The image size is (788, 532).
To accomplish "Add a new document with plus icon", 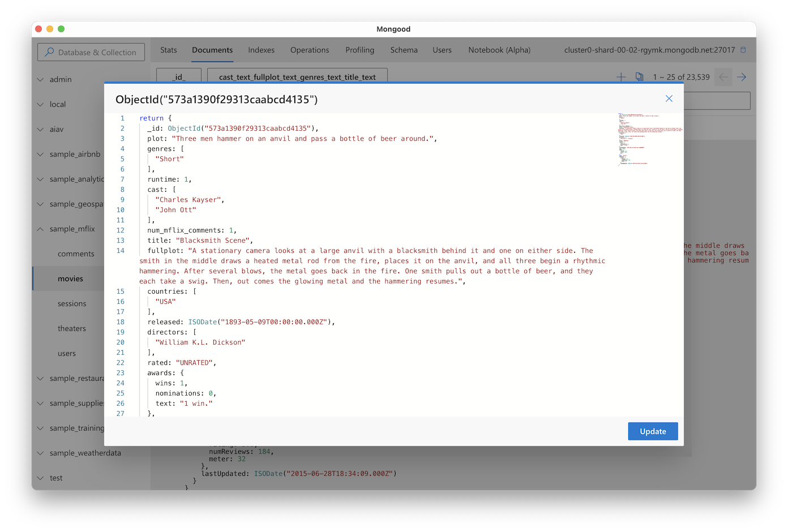I will click(x=621, y=77).
